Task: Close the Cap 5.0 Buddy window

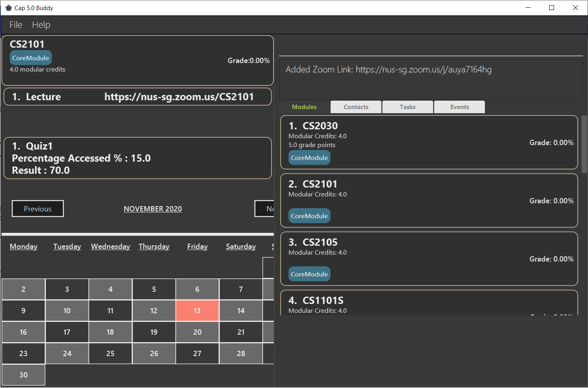Action: (x=575, y=8)
